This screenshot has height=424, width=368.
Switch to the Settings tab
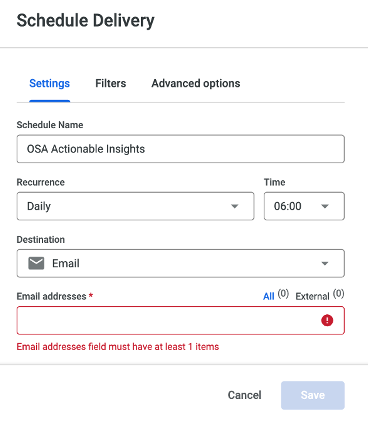[49, 83]
